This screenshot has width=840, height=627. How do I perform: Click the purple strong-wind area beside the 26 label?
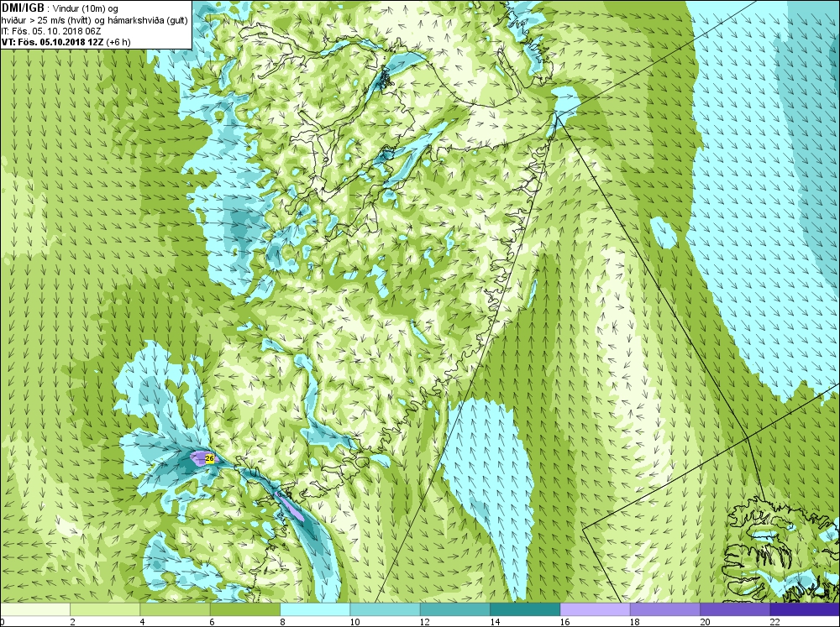tap(199, 458)
